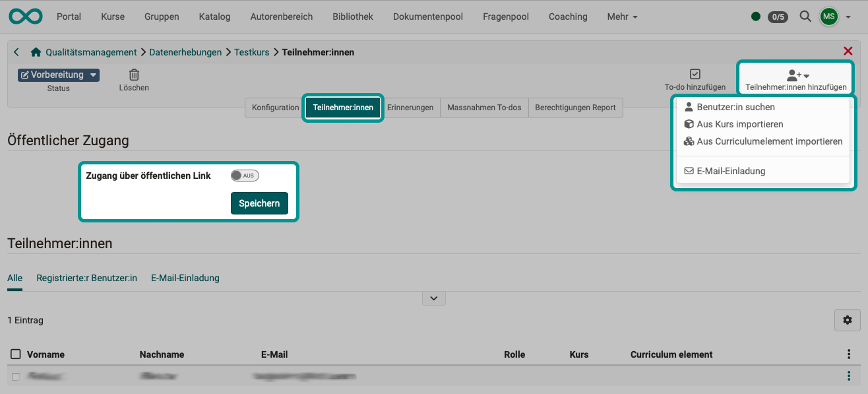Screen dimensions: 868x394
Task: Open the search magnifier icon
Action: [x=805, y=16]
